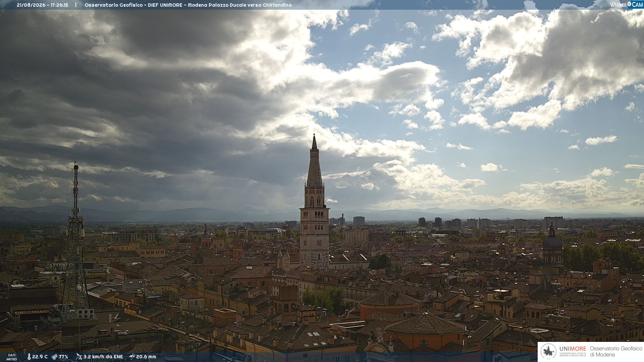Click the Osservatorio Geofisico DIEF UNIMORE title

pos(188,5)
